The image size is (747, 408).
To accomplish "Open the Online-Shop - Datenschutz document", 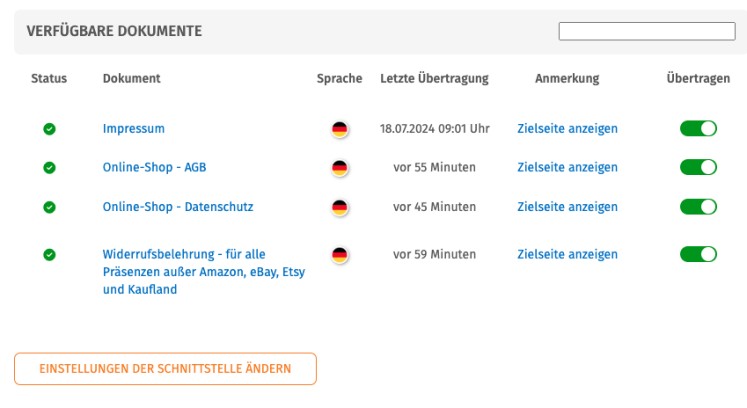I will coord(177,207).
